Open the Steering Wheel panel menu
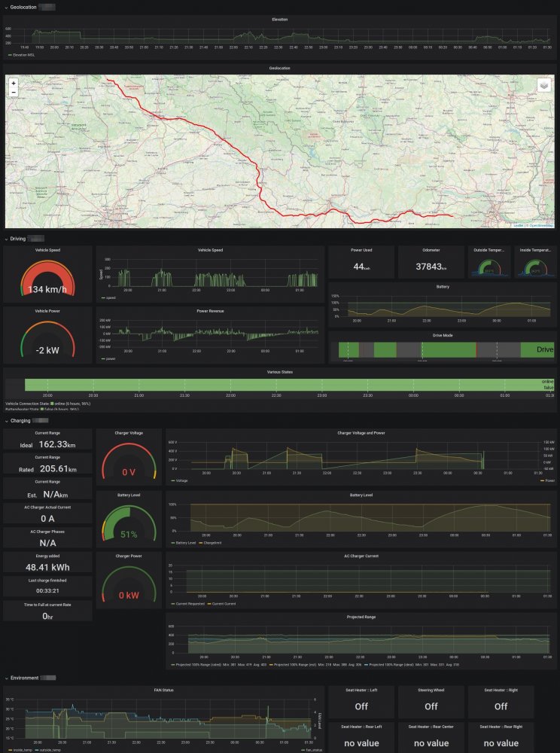The height and width of the screenshot is (753, 560). pos(431,691)
